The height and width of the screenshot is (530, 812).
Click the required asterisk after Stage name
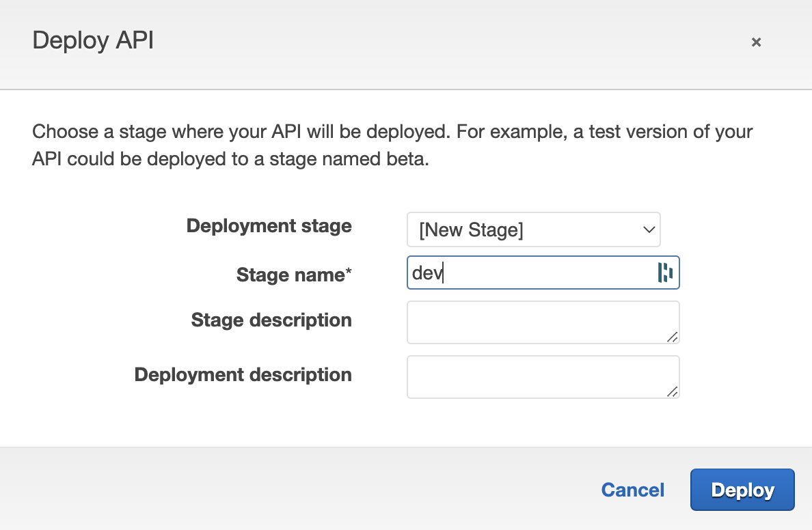pyautogui.click(x=349, y=273)
